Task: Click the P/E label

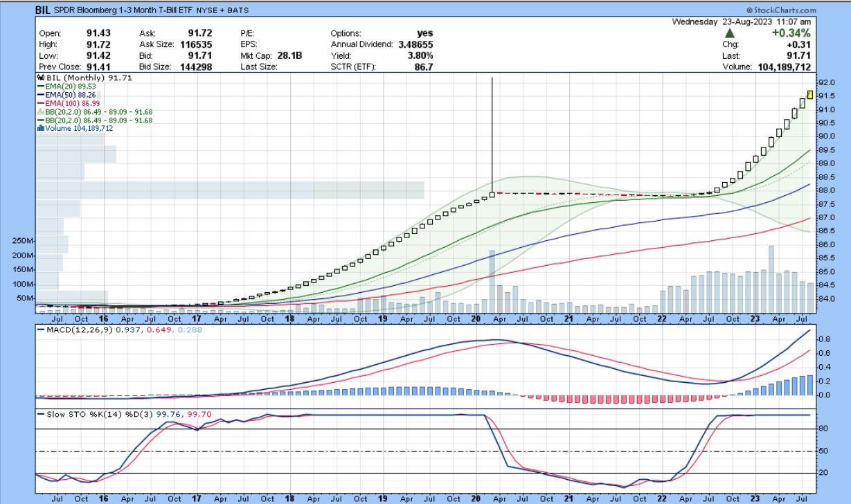Action: [x=248, y=33]
